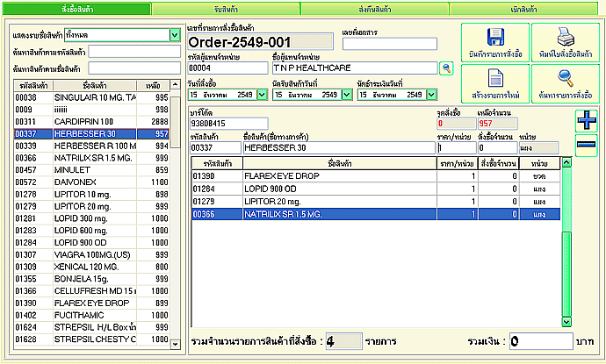Click the search orders magnifier button

click(x=566, y=83)
